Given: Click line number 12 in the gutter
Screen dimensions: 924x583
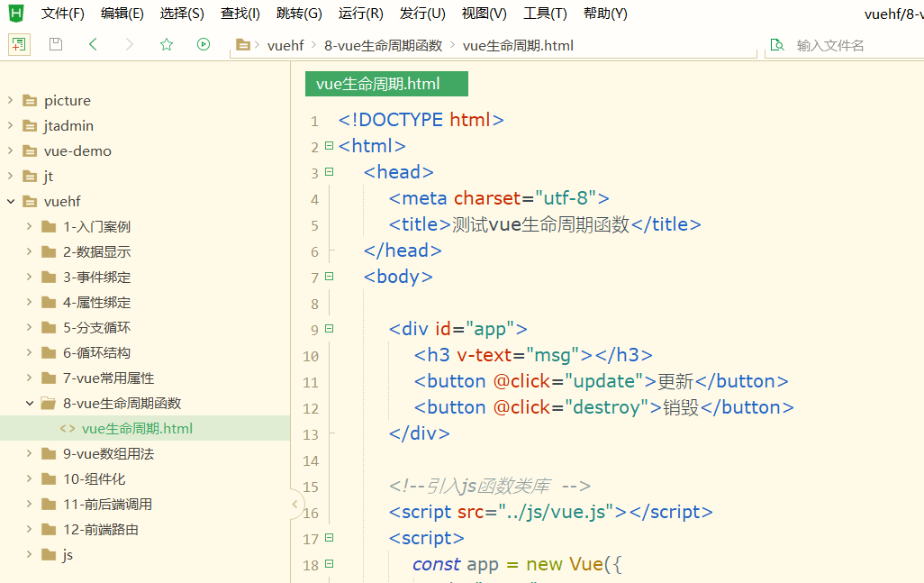Looking at the screenshot, I should pos(311,408).
